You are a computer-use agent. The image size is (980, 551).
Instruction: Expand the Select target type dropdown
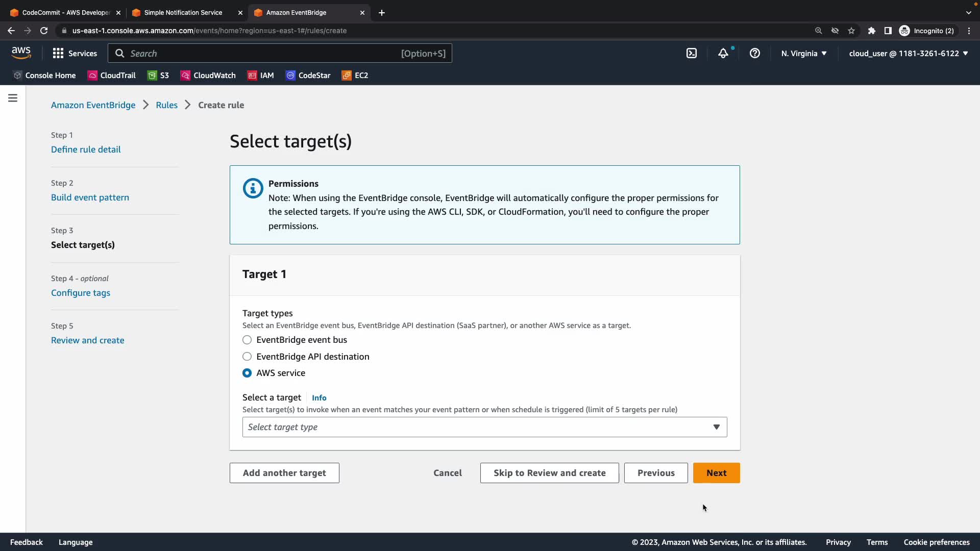coord(484,427)
